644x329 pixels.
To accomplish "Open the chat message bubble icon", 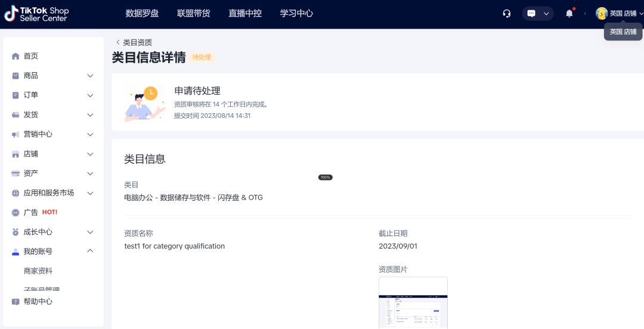I will (x=531, y=14).
